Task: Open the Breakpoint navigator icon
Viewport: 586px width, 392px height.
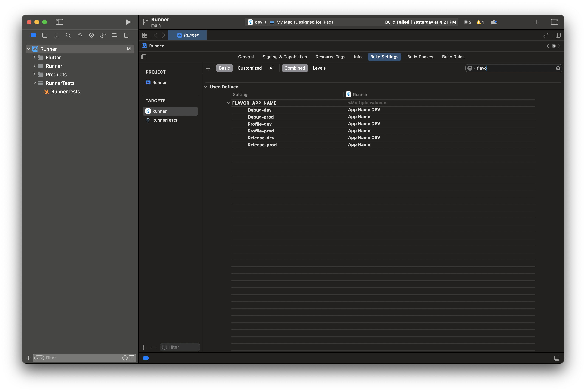Action: tap(115, 35)
